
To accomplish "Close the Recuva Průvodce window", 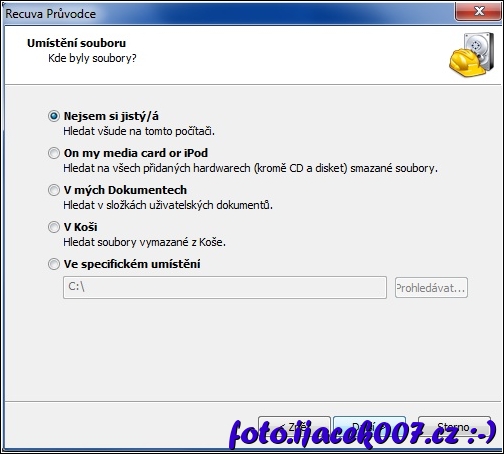I will 478,11.
